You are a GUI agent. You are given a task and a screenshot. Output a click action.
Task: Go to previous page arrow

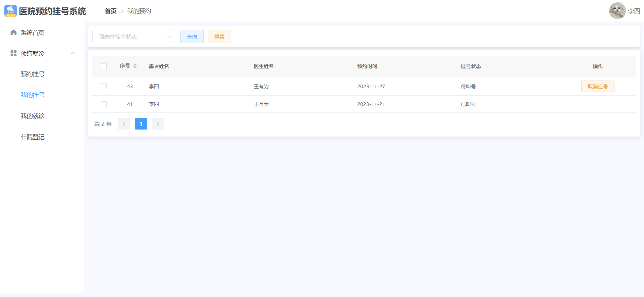(124, 124)
